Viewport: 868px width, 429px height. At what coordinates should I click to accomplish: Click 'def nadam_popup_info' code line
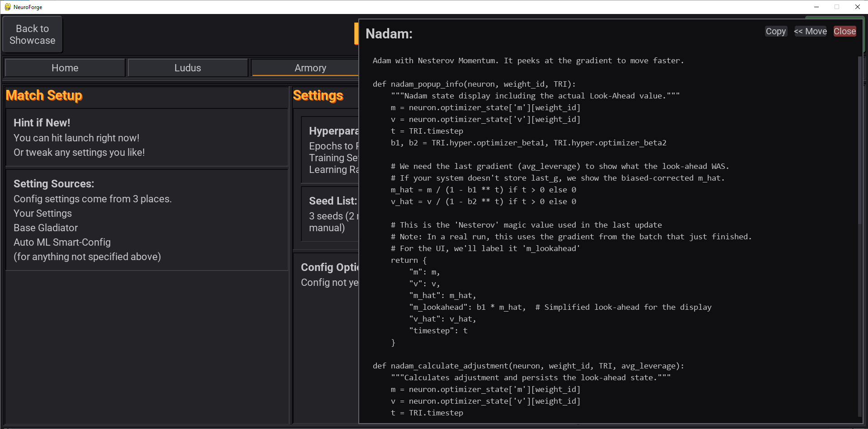(x=474, y=84)
